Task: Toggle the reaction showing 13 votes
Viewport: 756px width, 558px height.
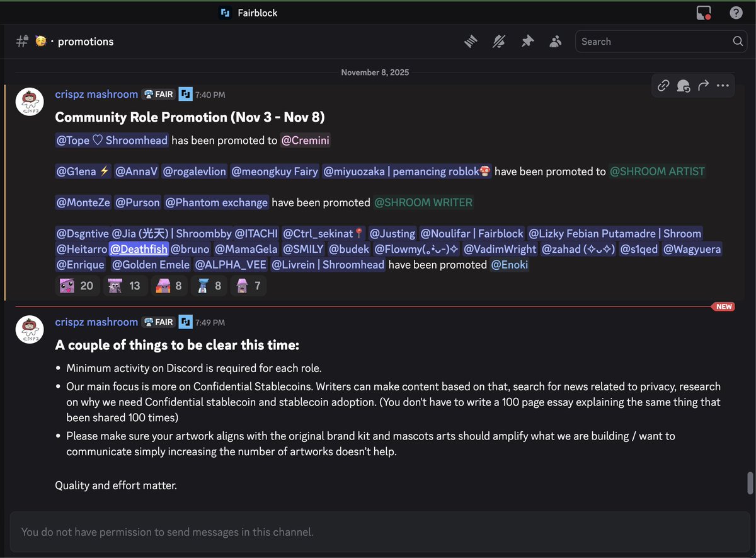Action: tap(125, 286)
